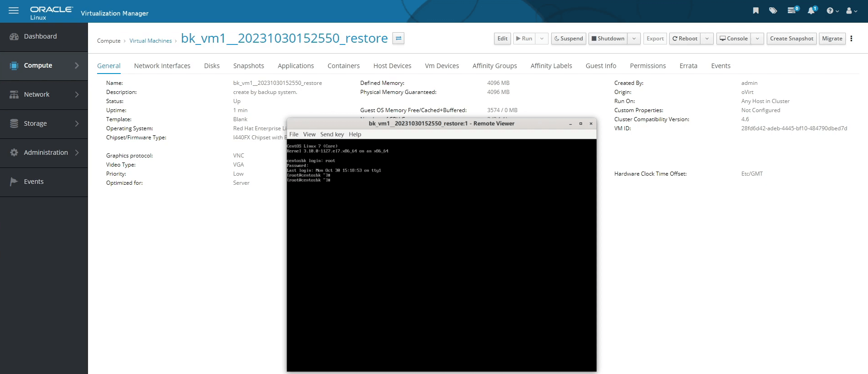
Task: Open the tags icon in header
Action: tap(773, 10)
